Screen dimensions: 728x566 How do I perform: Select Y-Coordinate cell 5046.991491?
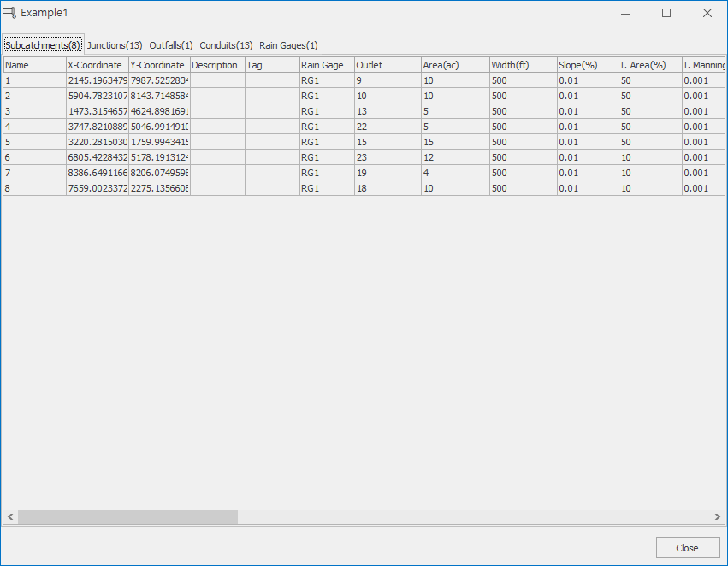click(159, 127)
